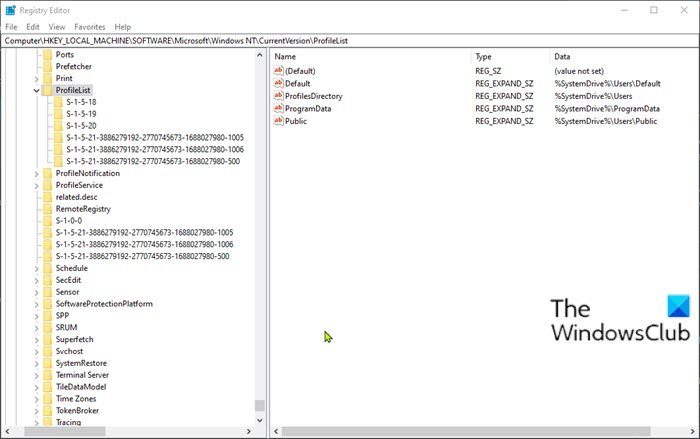Click the values pane horizontal scroll left arrow
This screenshot has height=439, width=700.
coord(276,431)
